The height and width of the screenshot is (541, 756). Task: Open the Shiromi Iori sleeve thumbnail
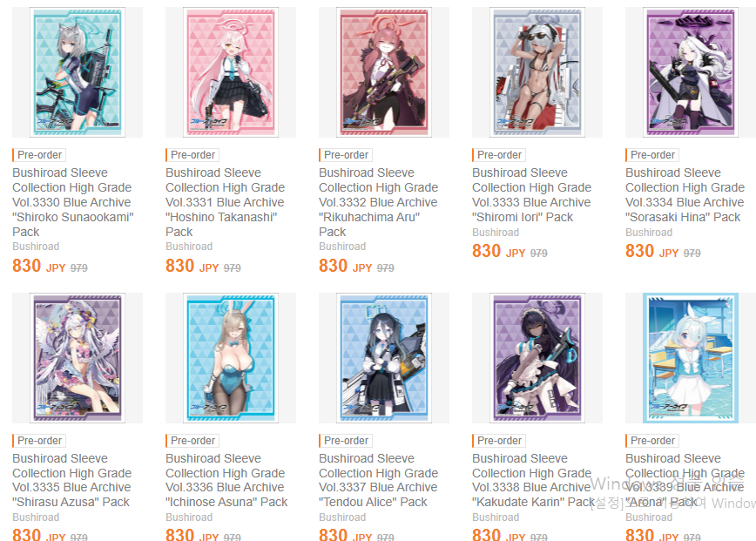click(x=537, y=72)
